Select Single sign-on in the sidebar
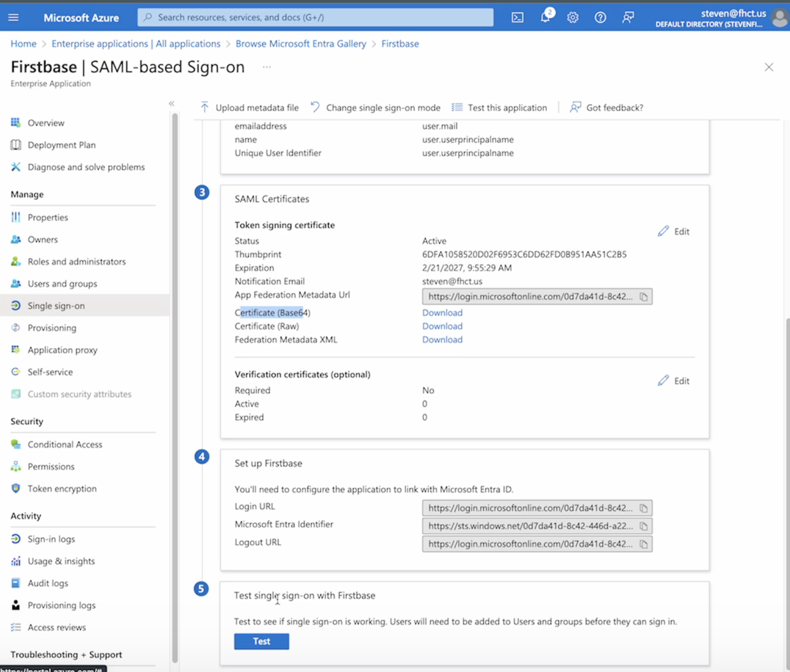 coord(85,306)
